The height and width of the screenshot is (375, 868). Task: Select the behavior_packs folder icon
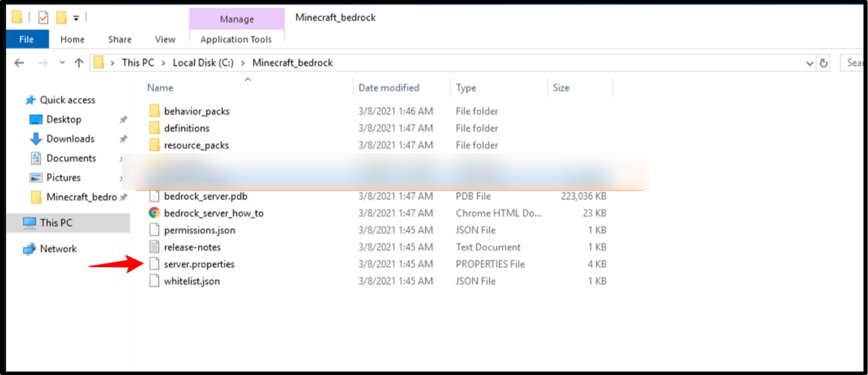(154, 111)
